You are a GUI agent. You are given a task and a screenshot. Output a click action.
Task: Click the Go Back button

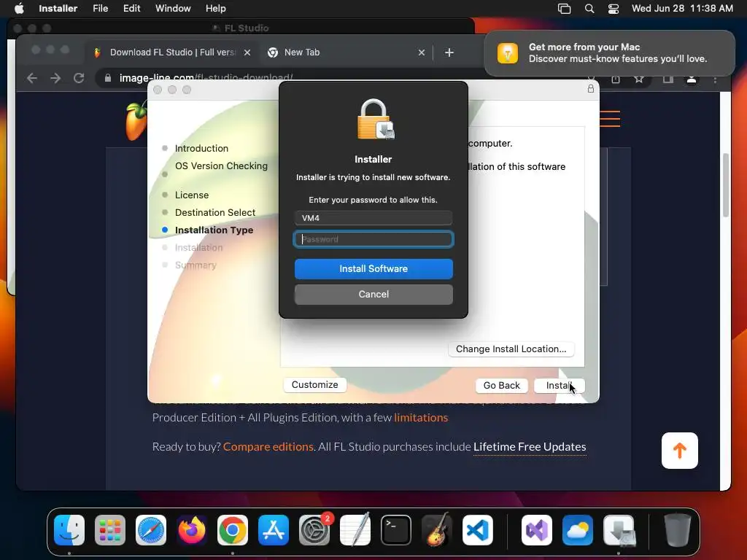pos(502,385)
